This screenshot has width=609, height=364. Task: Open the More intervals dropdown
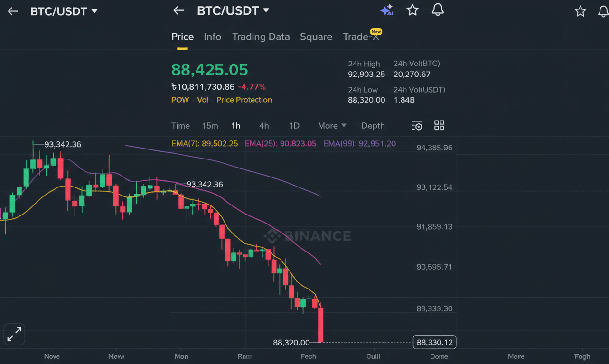coord(332,126)
